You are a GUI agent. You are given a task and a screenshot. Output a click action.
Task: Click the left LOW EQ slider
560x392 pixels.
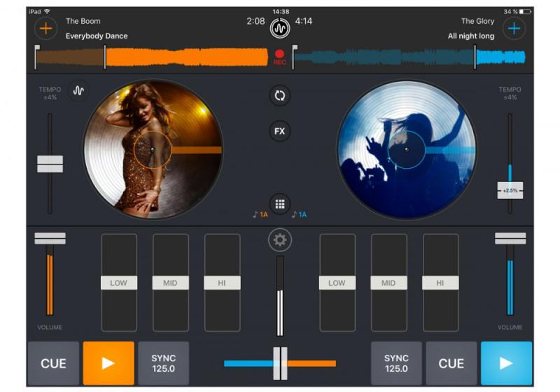coord(119,283)
